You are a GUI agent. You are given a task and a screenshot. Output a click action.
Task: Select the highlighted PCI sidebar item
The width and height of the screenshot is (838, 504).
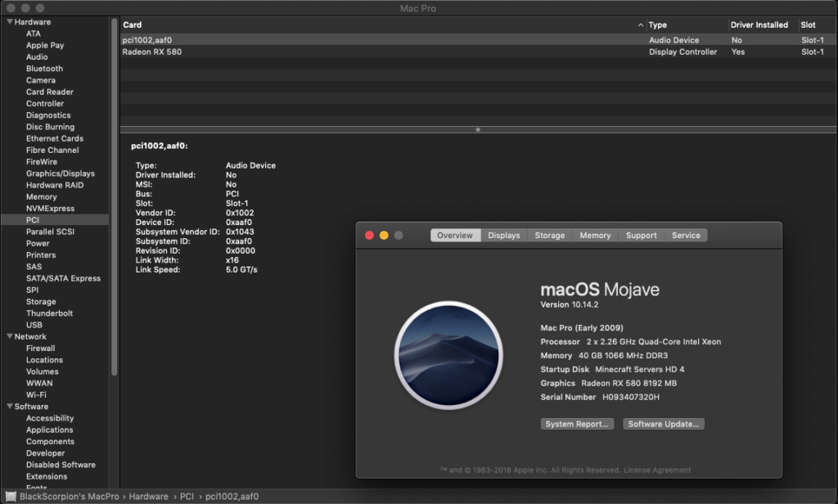coord(55,220)
